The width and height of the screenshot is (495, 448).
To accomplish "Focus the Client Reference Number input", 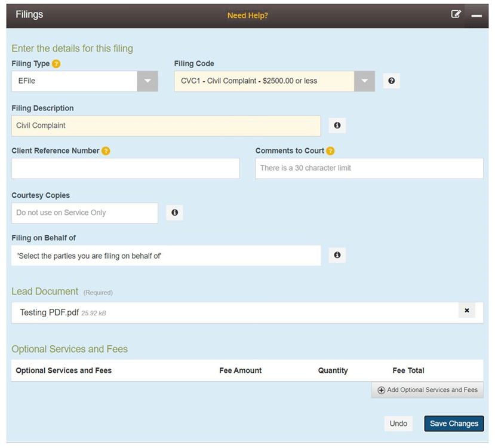I will click(x=125, y=168).
